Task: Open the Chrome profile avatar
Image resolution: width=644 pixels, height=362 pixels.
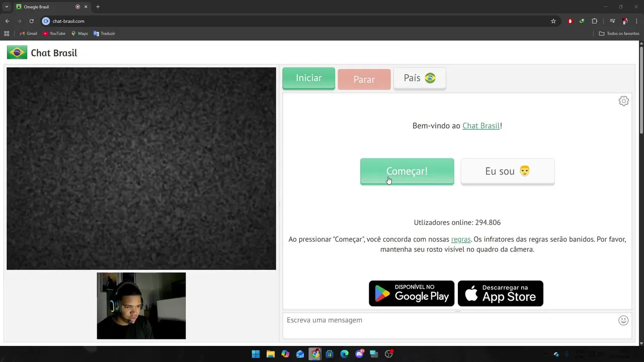Action: pos(624,21)
